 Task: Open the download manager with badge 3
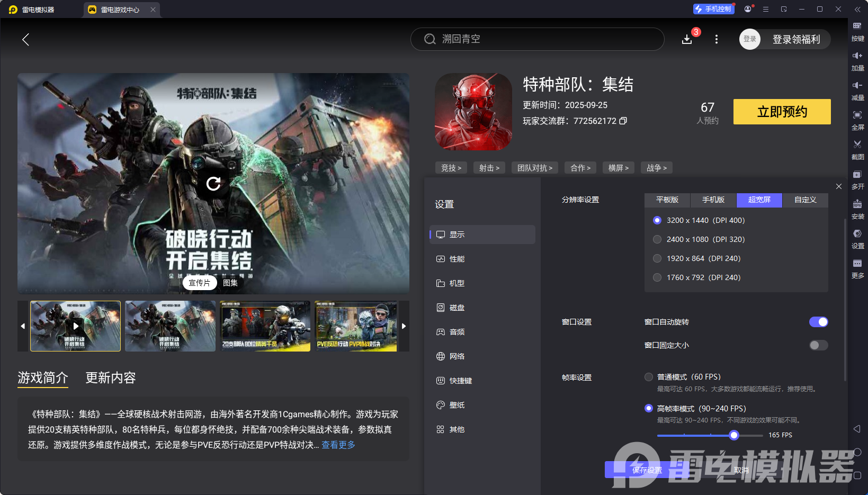pyautogui.click(x=687, y=39)
